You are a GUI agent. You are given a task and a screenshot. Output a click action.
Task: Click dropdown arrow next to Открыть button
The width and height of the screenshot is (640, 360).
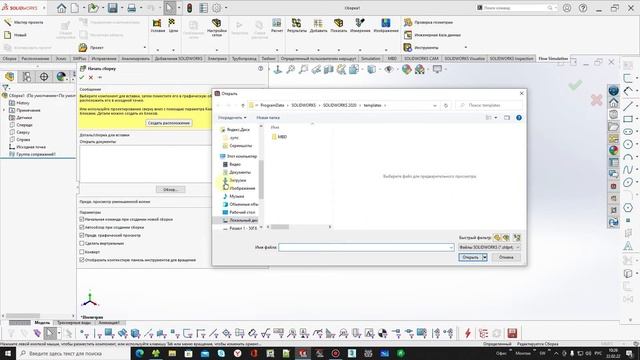tap(484, 258)
